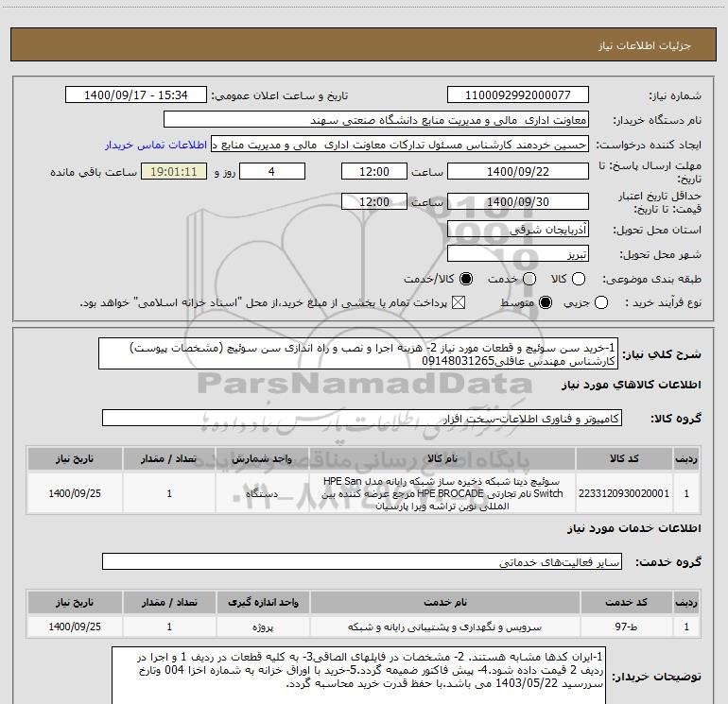The width and height of the screenshot is (728, 704).
Task: Click the price validity time 12:00 field
Action: pyautogui.click(x=374, y=201)
